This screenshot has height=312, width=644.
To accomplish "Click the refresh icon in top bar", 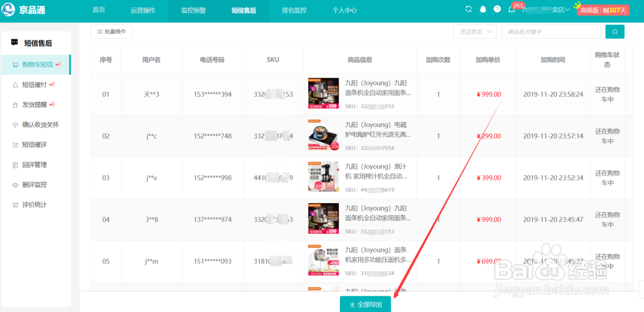I will [x=468, y=9].
